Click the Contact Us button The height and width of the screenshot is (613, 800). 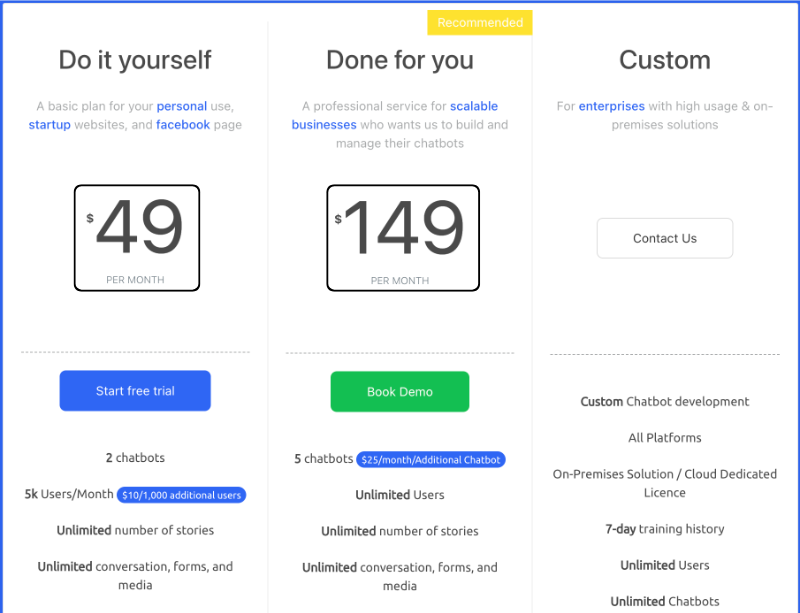point(665,238)
